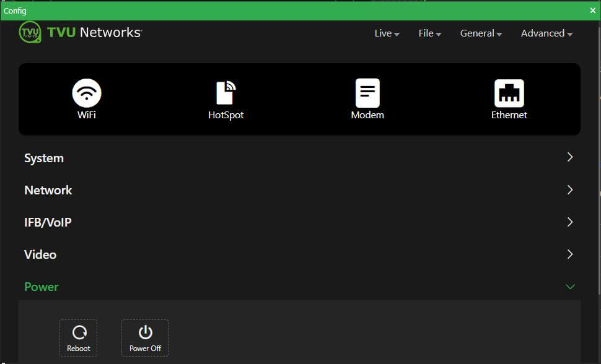Viewport: 601px width, 364px height.
Task: Collapse the Power section chevron
Action: click(570, 287)
